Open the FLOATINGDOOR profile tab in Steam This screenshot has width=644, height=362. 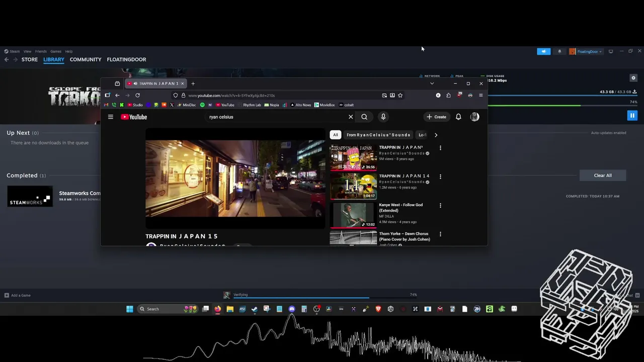[x=126, y=59]
